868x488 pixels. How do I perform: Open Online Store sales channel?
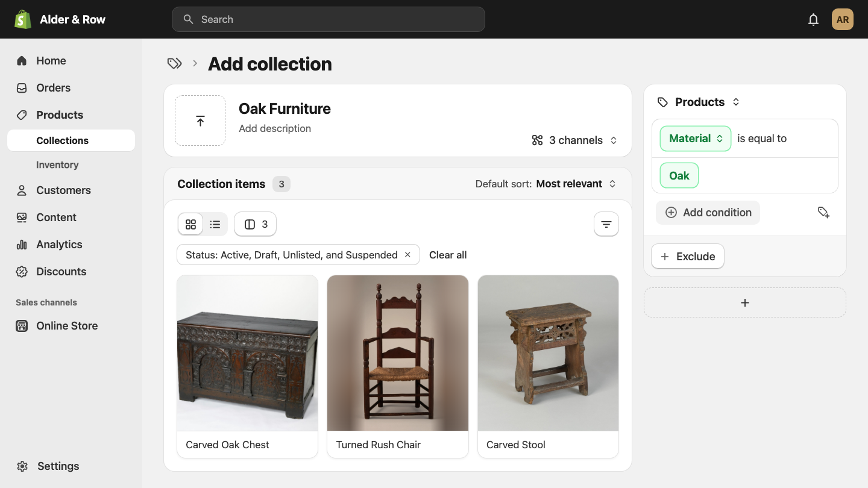71,325
